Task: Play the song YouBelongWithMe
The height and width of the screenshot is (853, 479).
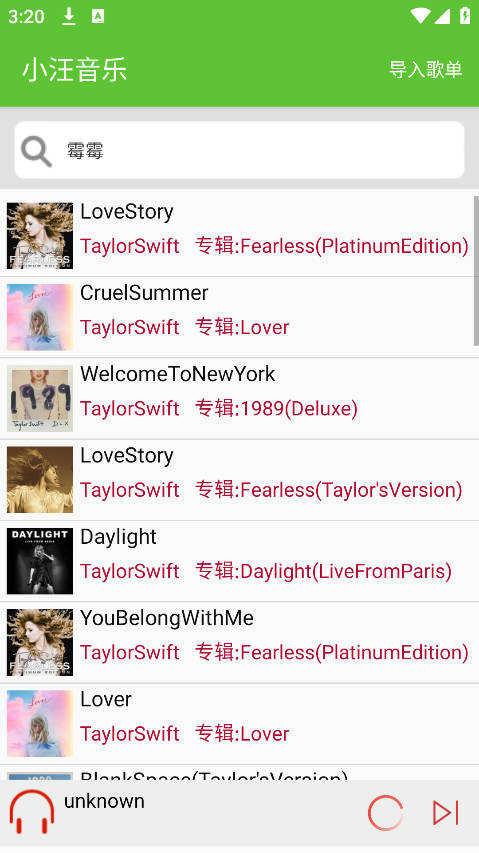Action: pos(167,618)
